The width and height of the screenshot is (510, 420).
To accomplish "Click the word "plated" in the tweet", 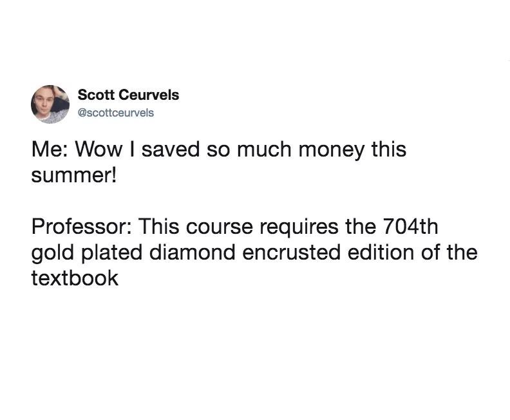I will [x=106, y=253].
